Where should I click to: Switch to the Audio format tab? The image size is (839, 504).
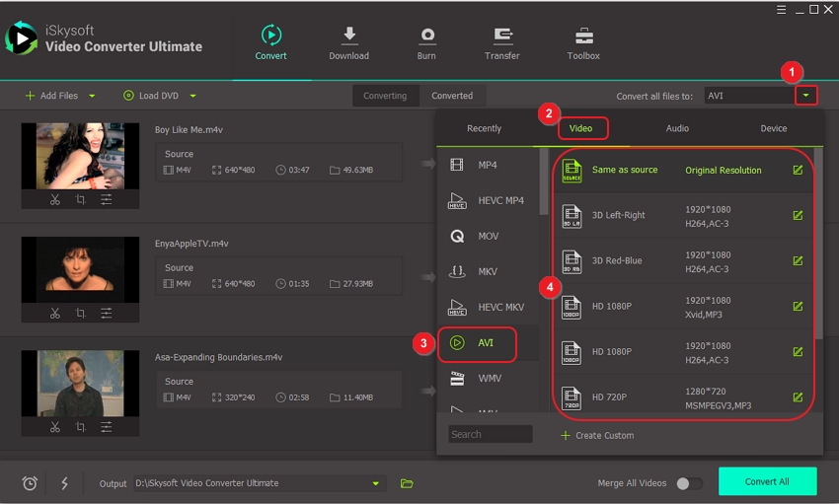(677, 128)
